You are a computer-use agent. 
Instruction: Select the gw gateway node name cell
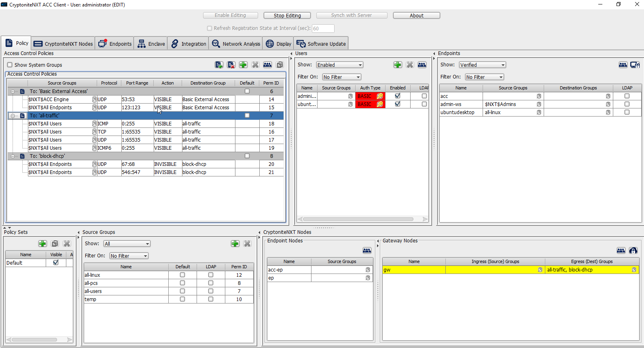click(414, 270)
